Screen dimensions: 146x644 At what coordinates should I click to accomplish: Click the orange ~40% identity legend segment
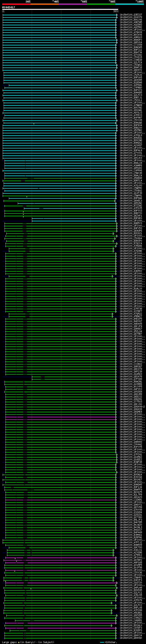(x=45, y=4)
